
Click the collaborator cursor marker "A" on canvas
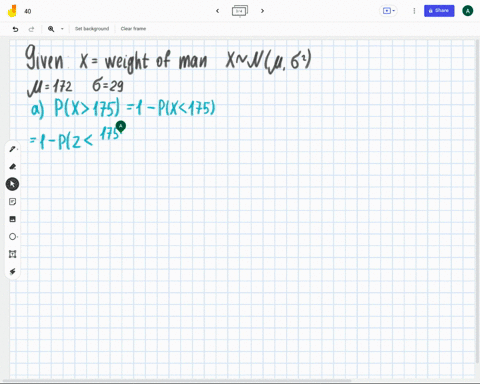[121, 126]
